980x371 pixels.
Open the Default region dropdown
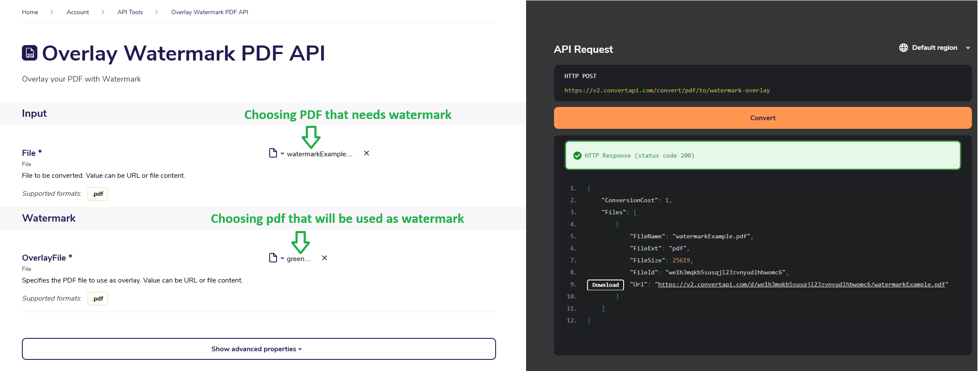935,48
